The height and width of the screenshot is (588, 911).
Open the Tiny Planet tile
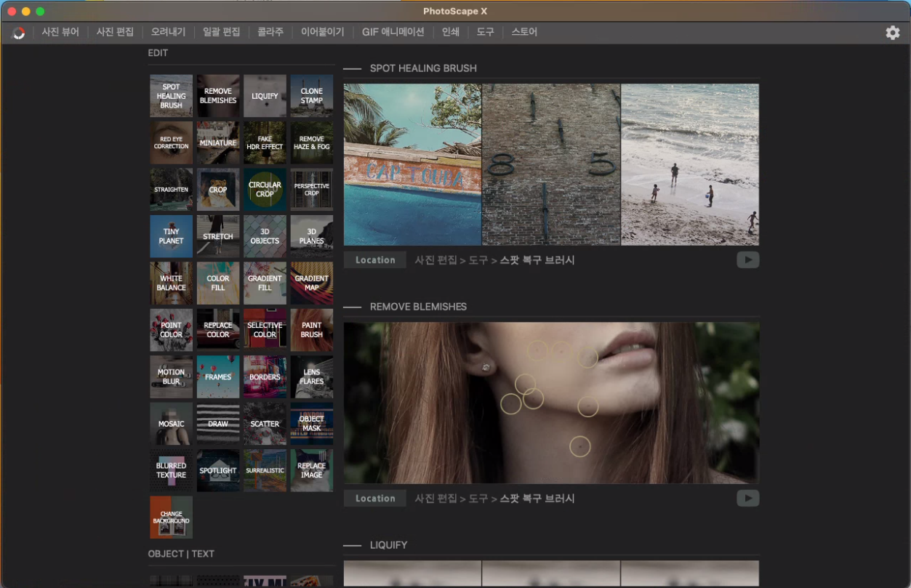click(171, 236)
